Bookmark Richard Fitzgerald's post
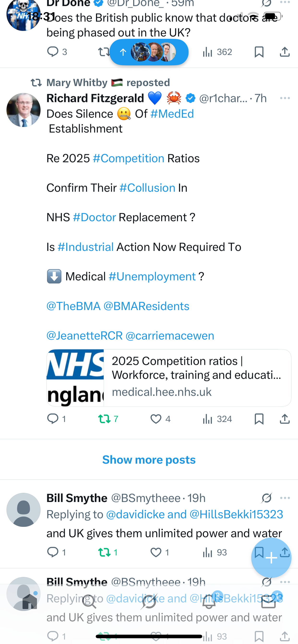 tap(259, 419)
